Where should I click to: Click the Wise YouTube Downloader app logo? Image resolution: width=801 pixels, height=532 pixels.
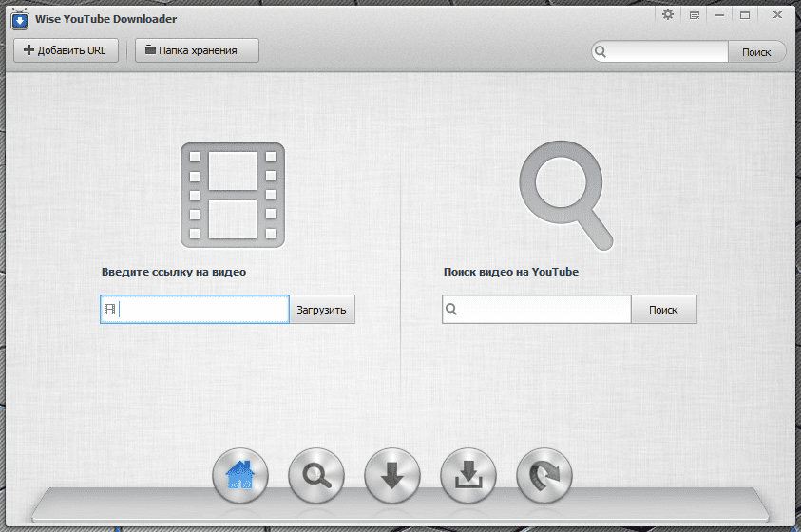click(19, 19)
